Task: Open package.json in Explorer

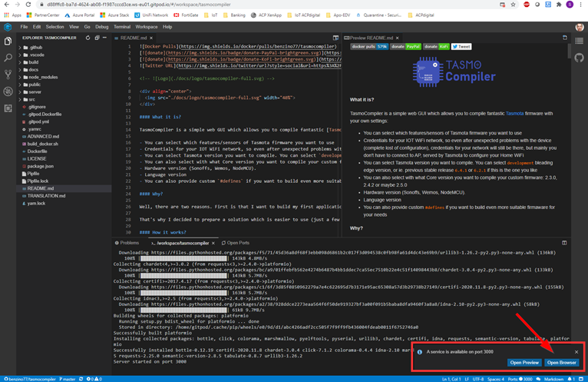Action: coord(40,166)
